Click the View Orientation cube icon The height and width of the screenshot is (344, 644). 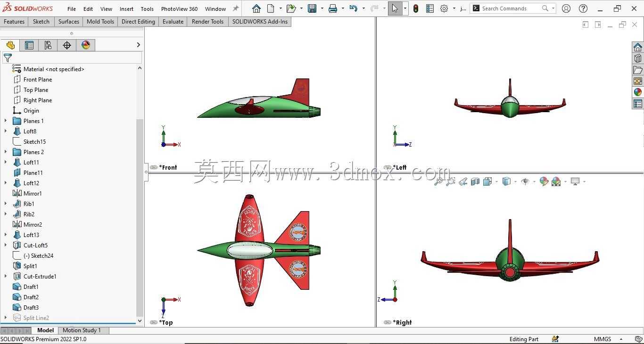487,181
